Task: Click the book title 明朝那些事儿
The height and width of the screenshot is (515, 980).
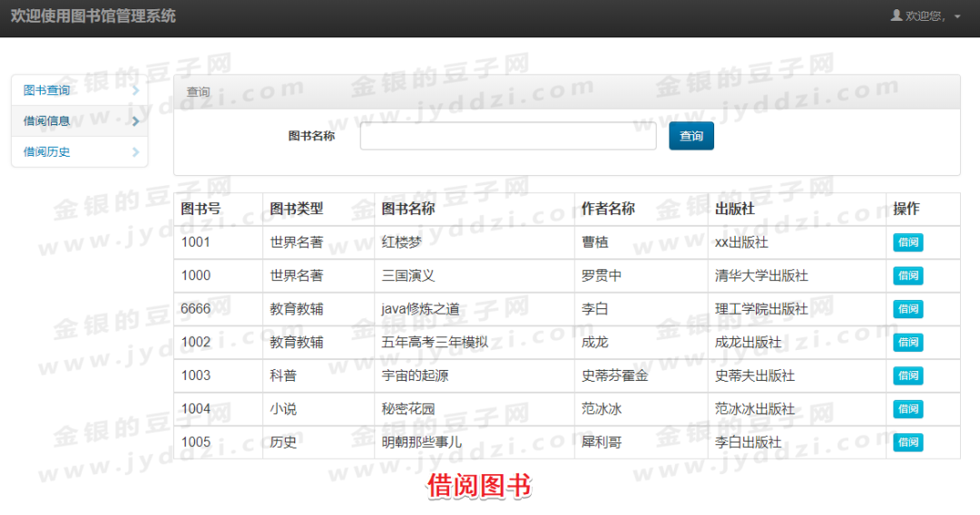Action: 421,442
